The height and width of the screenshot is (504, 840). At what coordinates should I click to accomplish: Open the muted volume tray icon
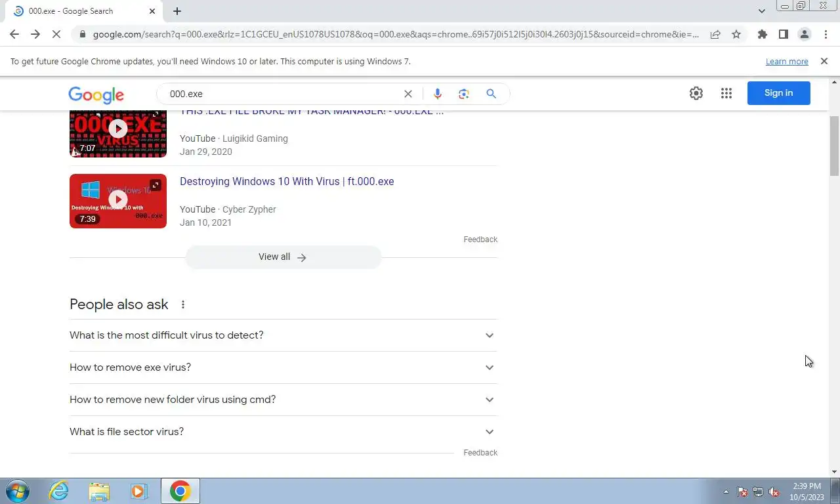(x=774, y=492)
